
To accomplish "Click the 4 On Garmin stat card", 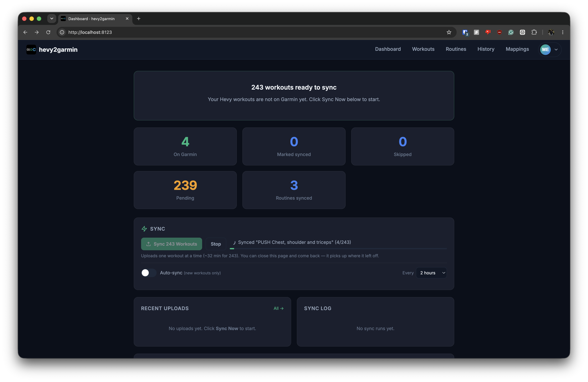I will click(x=185, y=146).
